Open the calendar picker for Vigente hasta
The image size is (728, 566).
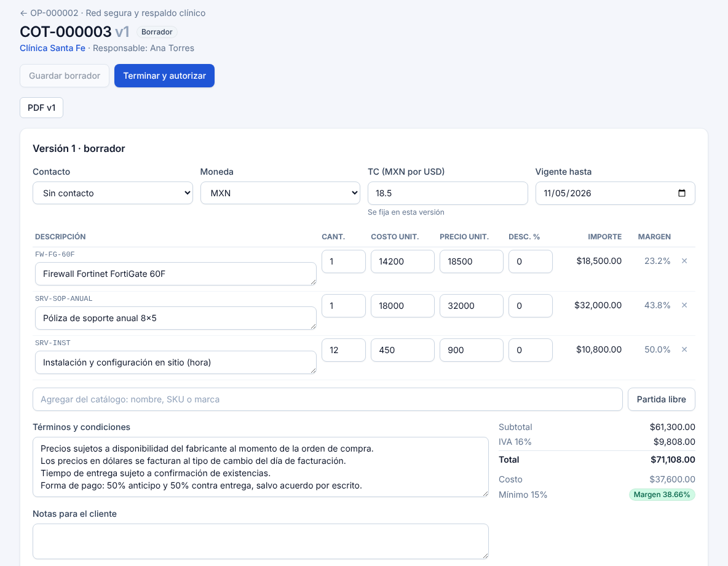tap(681, 193)
